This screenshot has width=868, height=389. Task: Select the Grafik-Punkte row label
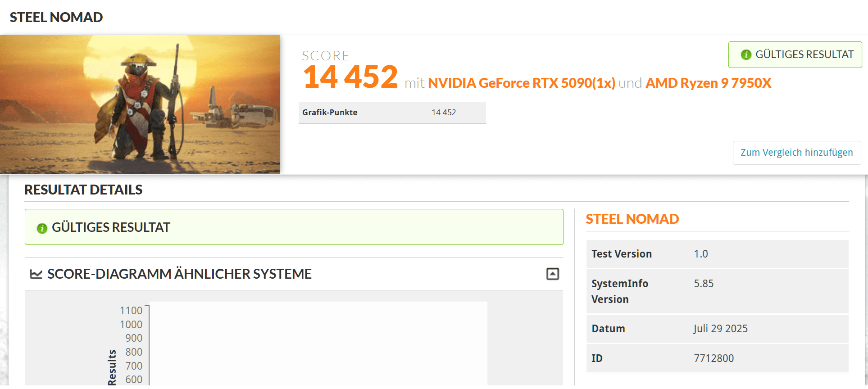330,113
